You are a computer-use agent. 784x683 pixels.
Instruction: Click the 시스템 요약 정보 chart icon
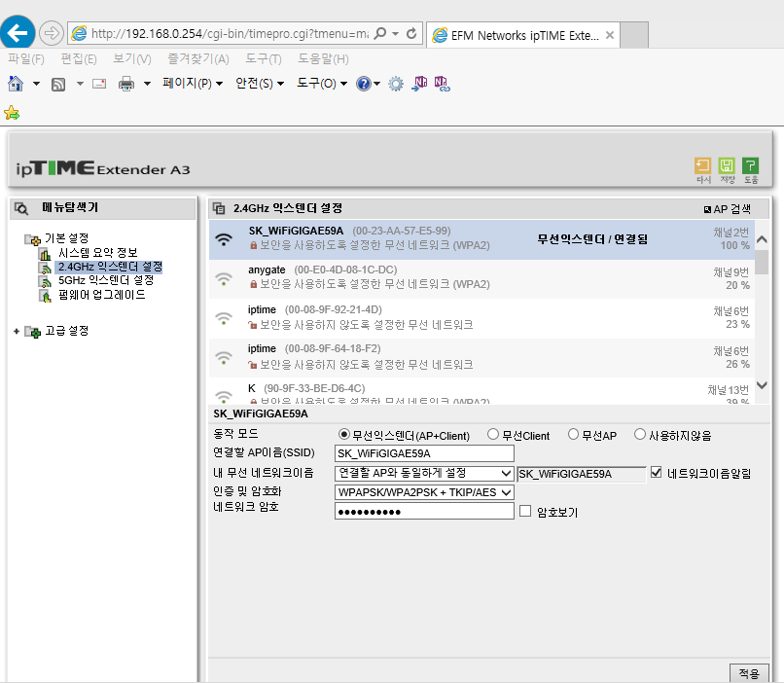click(46, 254)
